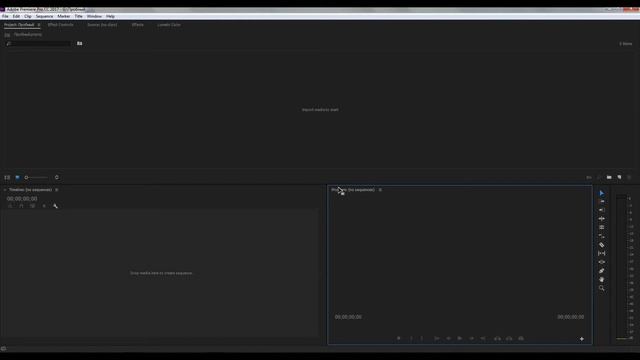Select the Selection tool arrow
Image resolution: width=640 pixels, height=360 pixels.
[x=602, y=193]
